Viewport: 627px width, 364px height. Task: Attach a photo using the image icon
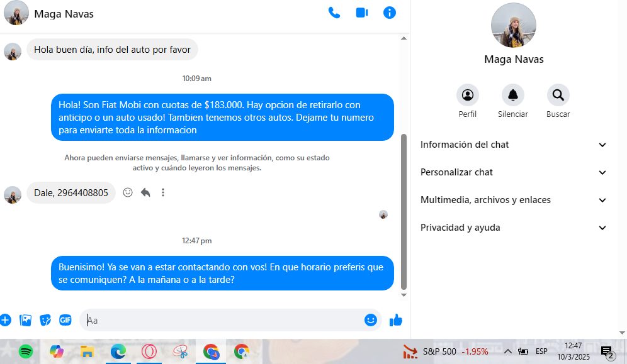click(25, 320)
